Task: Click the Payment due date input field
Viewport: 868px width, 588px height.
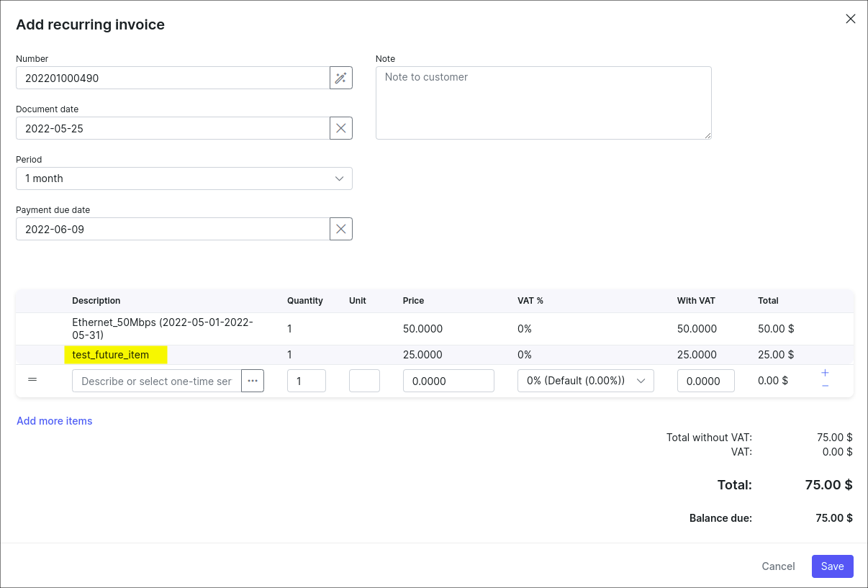Action: pos(173,229)
